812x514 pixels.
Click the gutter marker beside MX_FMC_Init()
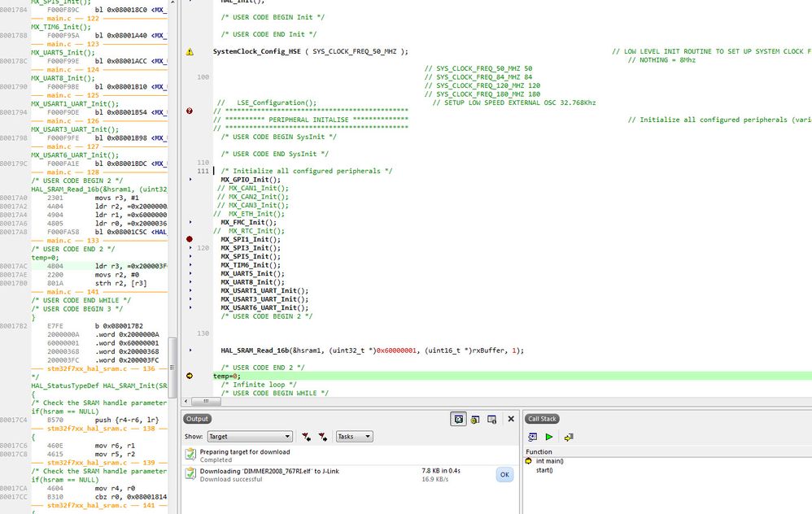click(190, 222)
